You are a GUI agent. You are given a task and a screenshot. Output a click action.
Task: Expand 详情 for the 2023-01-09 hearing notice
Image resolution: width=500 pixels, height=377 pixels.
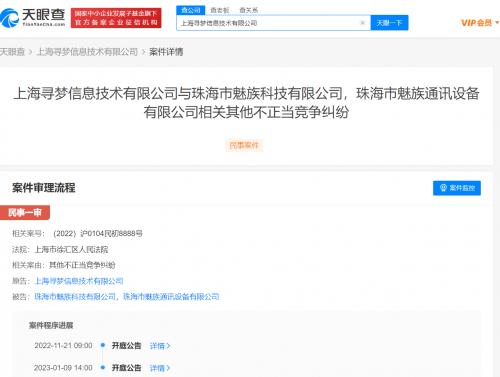tap(160, 368)
